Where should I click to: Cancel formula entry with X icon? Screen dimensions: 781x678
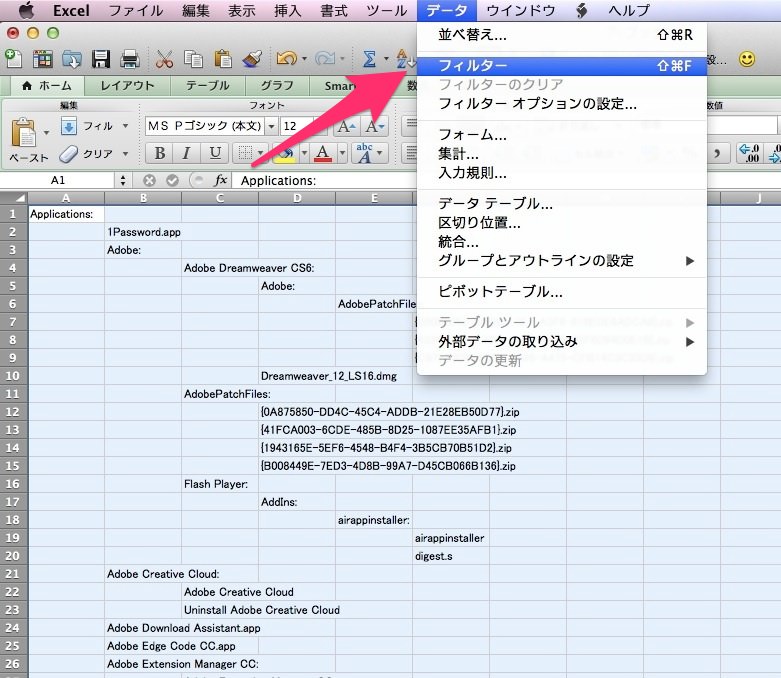coord(149,180)
